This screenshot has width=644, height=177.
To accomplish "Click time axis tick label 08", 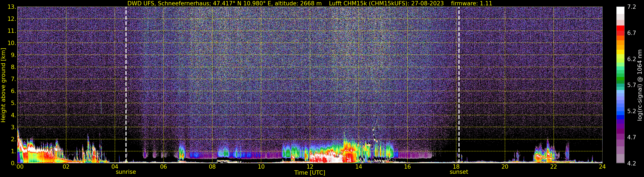I will tap(212, 167).
